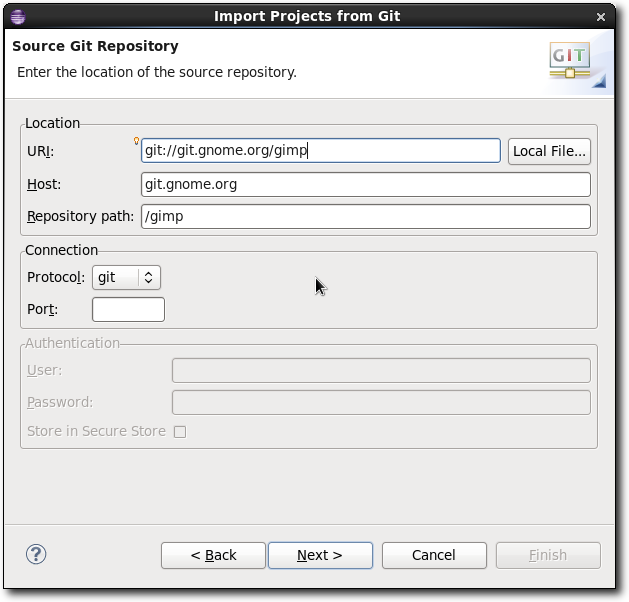
Task: Click the Local File... button
Action: pos(549,151)
